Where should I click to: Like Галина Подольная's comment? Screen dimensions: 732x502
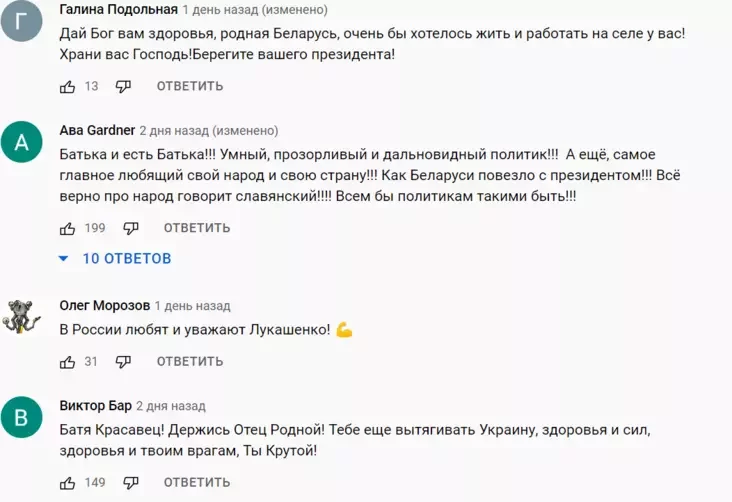pos(68,86)
